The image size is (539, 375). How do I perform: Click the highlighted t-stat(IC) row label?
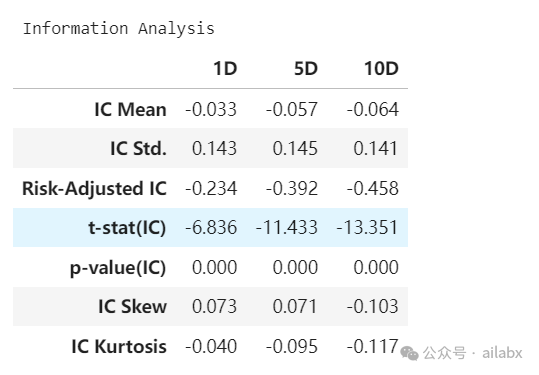tap(127, 228)
